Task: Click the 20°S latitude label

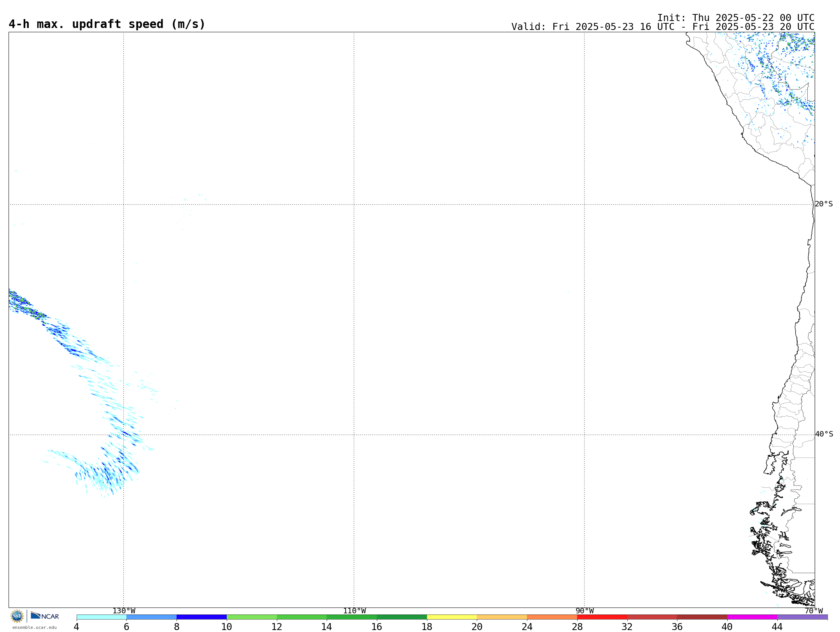Action: pos(824,204)
